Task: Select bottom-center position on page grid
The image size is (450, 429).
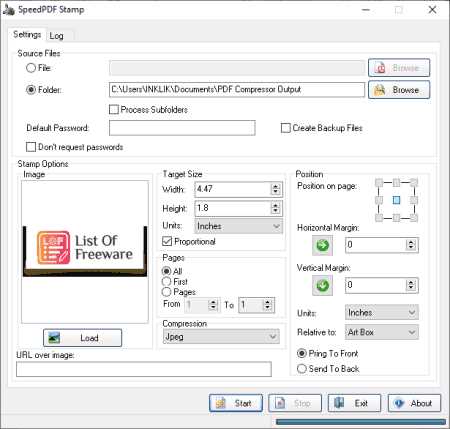Action: 396,218
